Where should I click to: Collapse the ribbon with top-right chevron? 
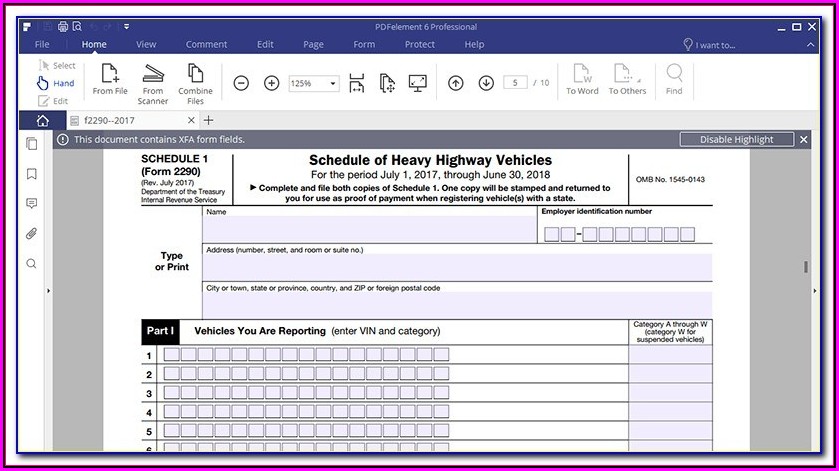click(x=811, y=44)
